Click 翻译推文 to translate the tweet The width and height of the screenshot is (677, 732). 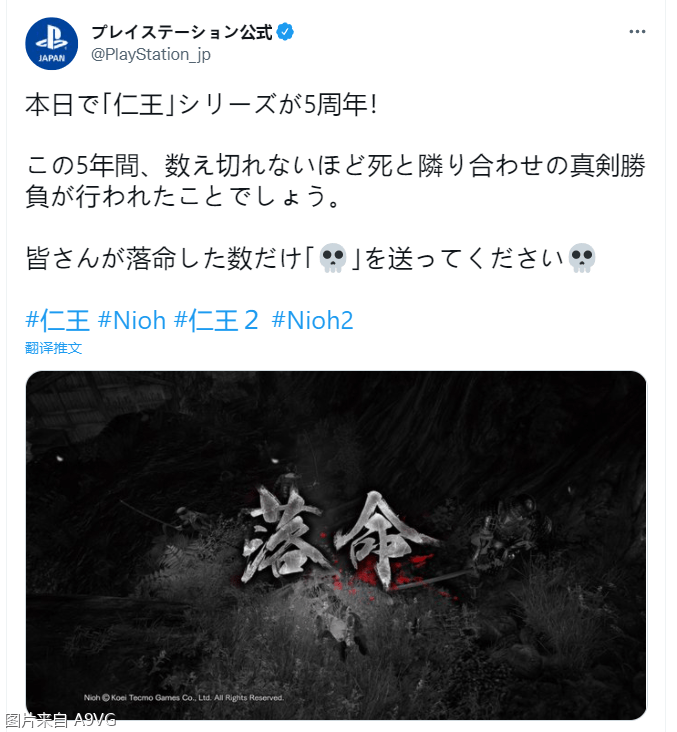point(54,348)
